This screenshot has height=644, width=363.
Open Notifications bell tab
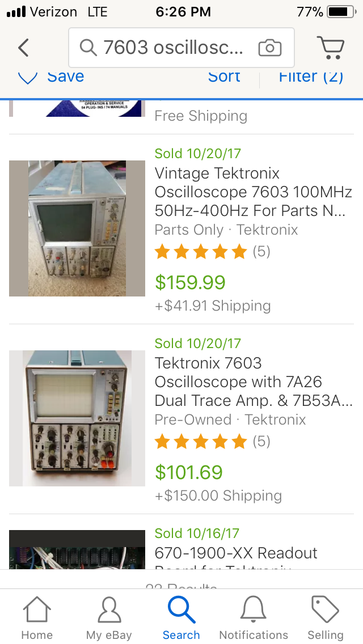[254, 618]
